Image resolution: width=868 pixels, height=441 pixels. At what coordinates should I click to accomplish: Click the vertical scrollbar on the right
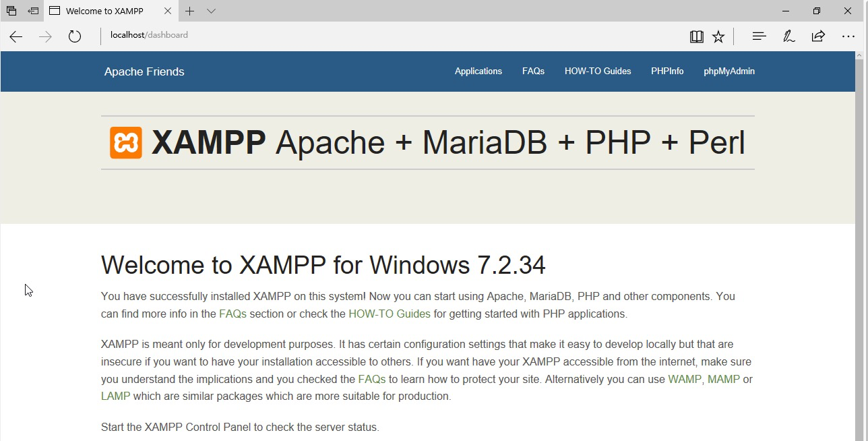860,251
